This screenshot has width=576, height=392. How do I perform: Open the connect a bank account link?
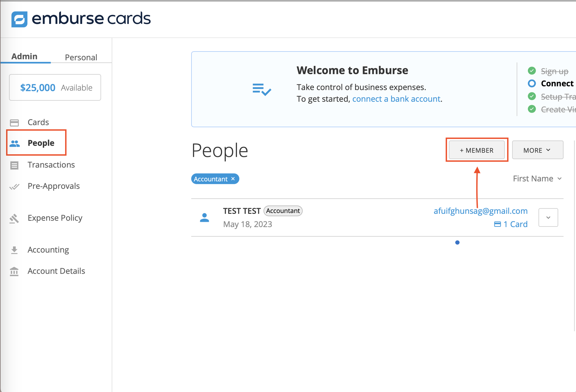coord(396,99)
